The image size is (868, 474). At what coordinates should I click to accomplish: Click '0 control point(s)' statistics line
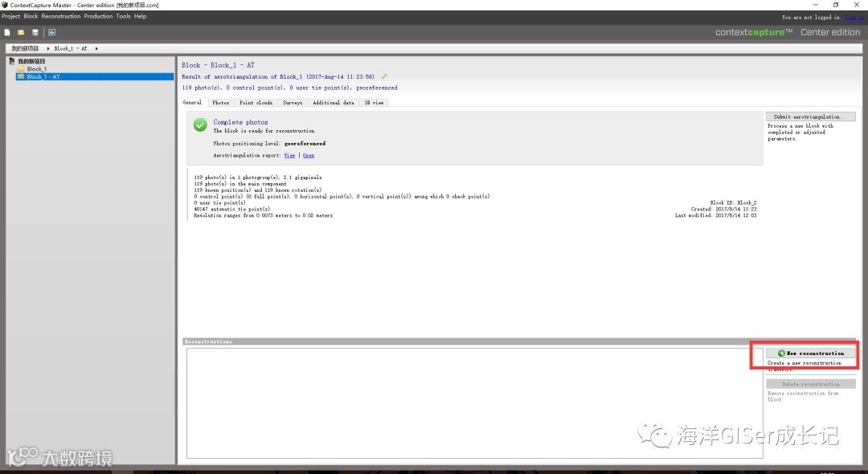(342, 196)
